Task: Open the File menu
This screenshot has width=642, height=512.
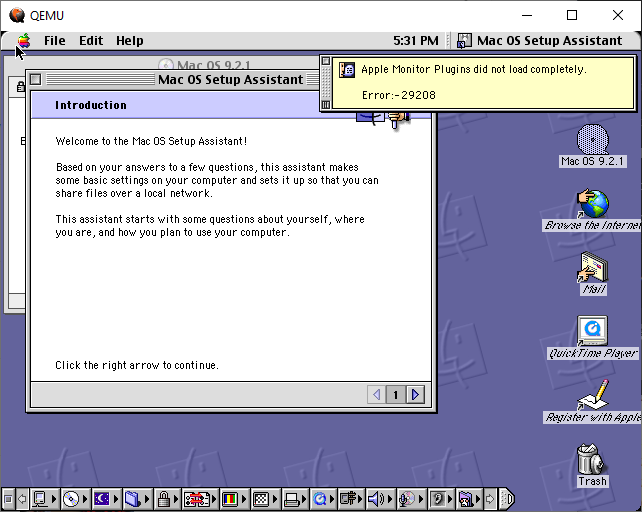Action: [54, 41]
